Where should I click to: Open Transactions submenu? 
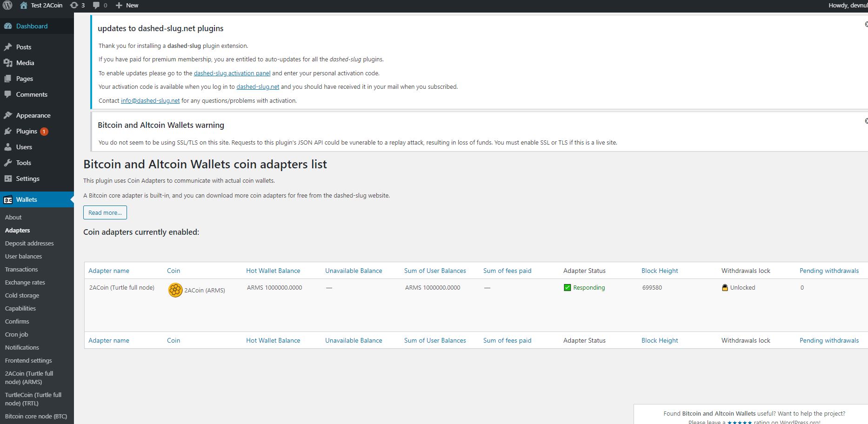point(21,269)
